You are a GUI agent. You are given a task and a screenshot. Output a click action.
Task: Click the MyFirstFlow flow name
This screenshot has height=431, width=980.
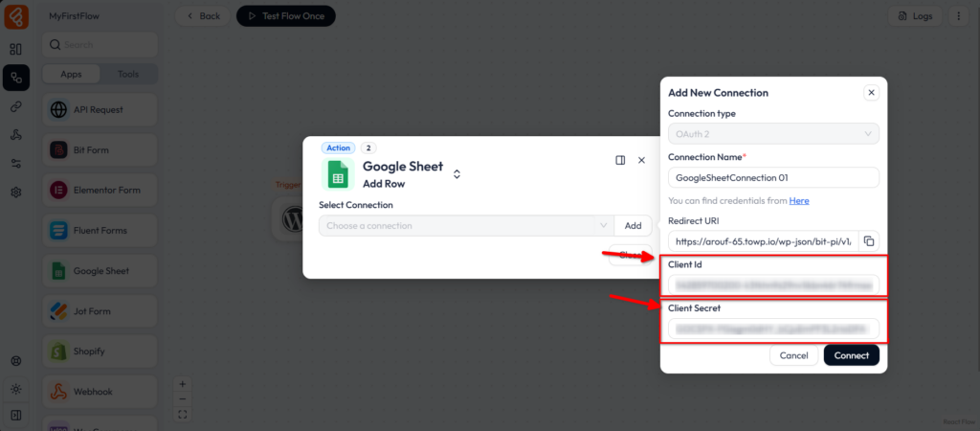pyautogui.click(x=75, y=16)
